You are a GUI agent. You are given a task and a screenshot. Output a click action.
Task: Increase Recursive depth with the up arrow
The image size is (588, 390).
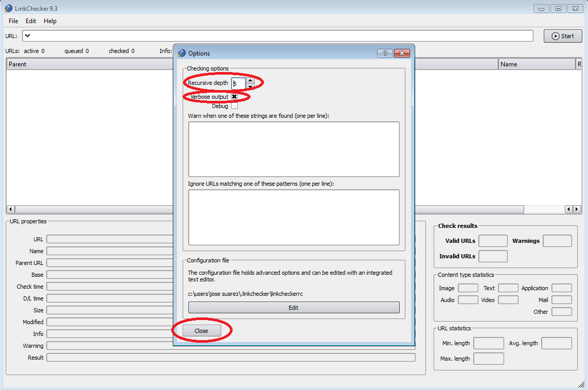(x=250, y=80)
